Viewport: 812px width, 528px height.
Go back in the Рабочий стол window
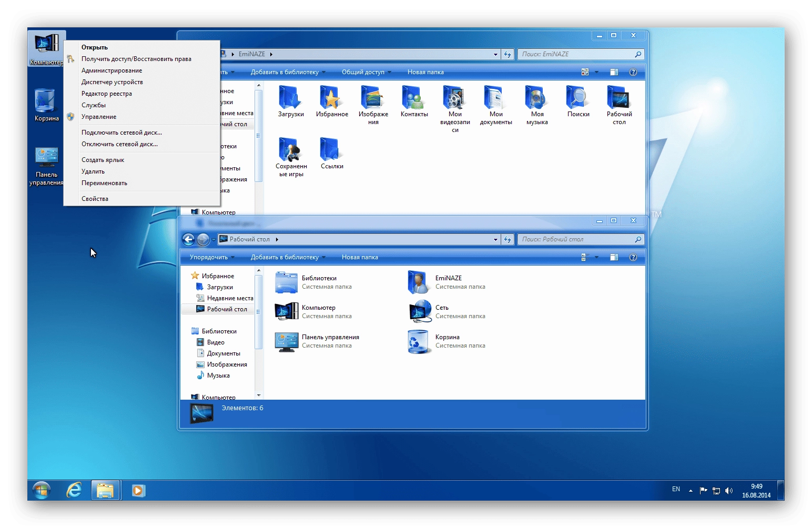pyautogui.click(x=189, y=239)
